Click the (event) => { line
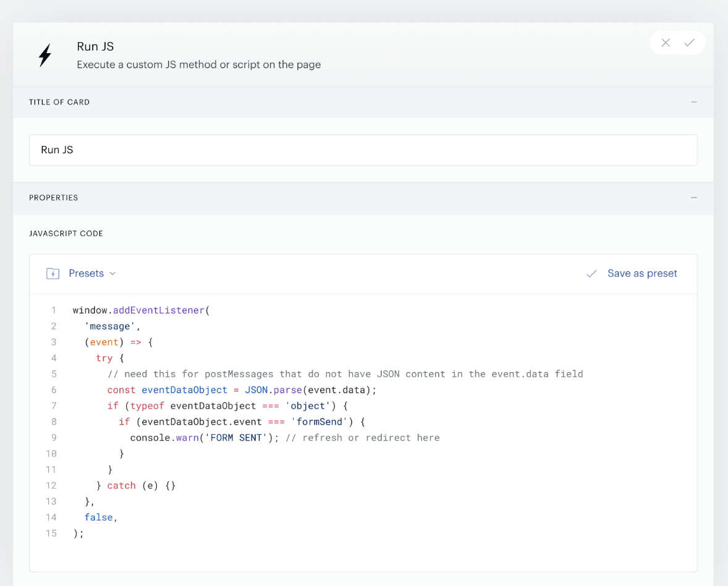Viewport: 728px width, 586px height. 119,342
